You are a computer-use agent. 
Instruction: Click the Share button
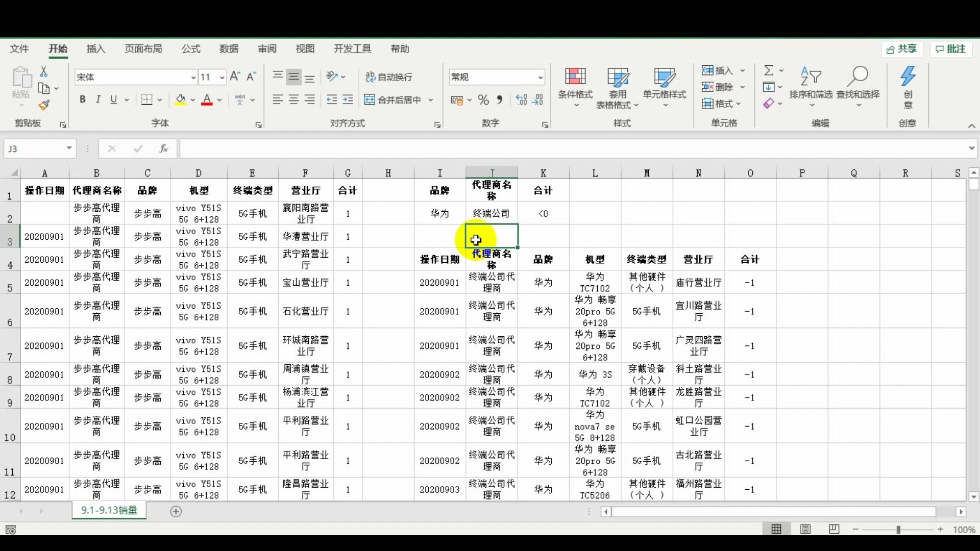(902, 49)
